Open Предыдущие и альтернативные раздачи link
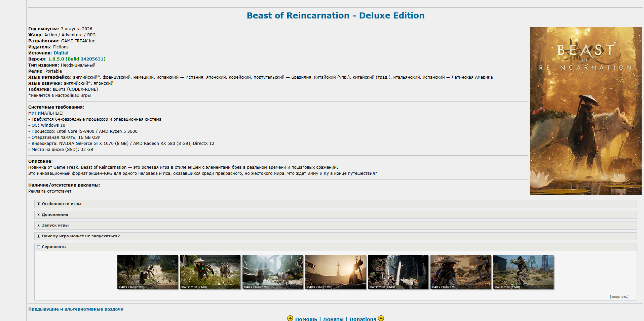Screen dimensions: 644x321 coord(76,309)
